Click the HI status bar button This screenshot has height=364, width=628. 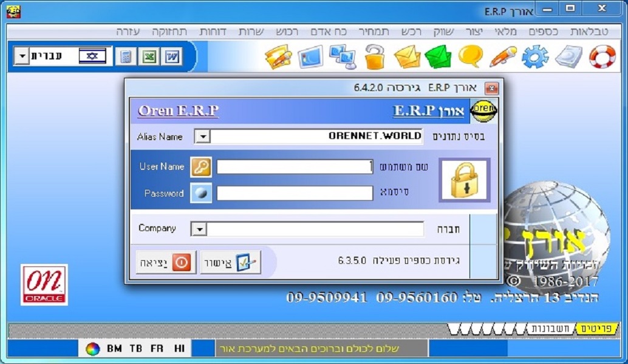[x=179, y=348]
